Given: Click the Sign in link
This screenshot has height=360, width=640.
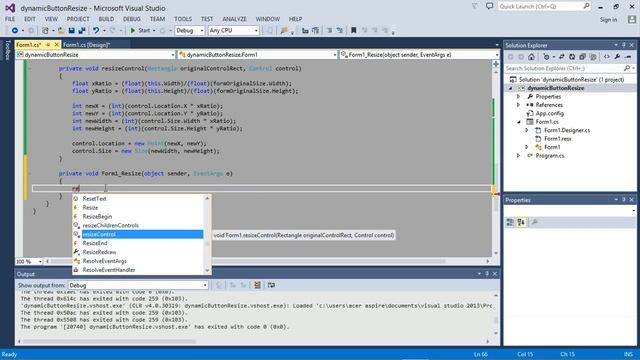Looking at the screenshot, I should [x=608, y=20].
